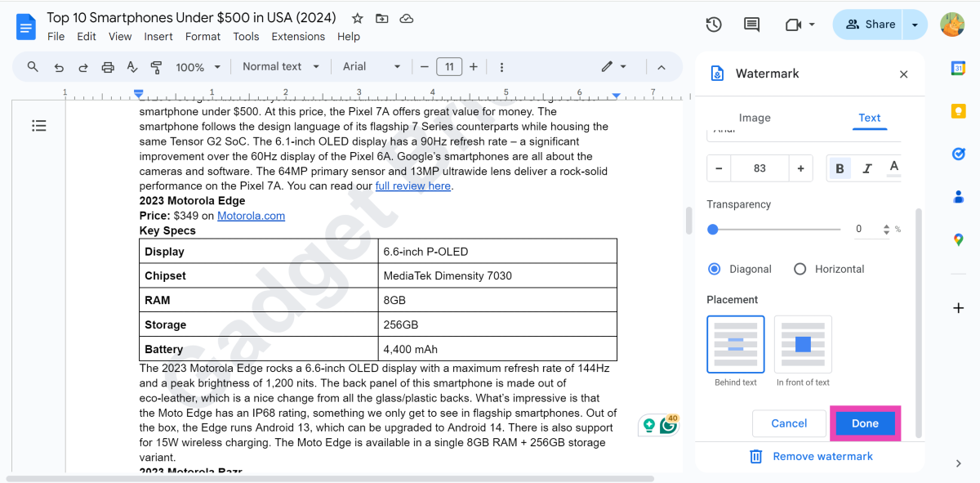Open the zoom level dropdown
The height and width of the screenshot is (483, 980).
(x=198, y=67)
